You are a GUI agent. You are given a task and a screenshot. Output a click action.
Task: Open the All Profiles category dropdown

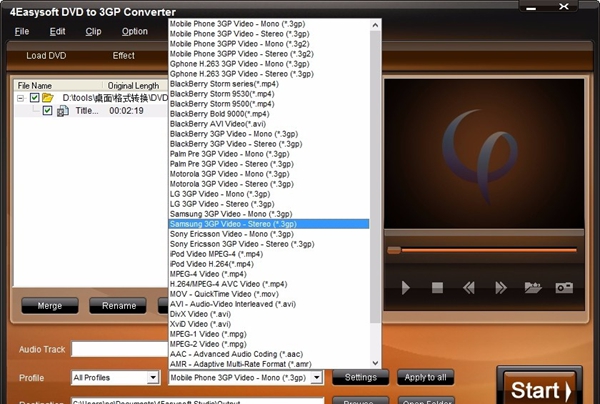[x=153, y=378]
